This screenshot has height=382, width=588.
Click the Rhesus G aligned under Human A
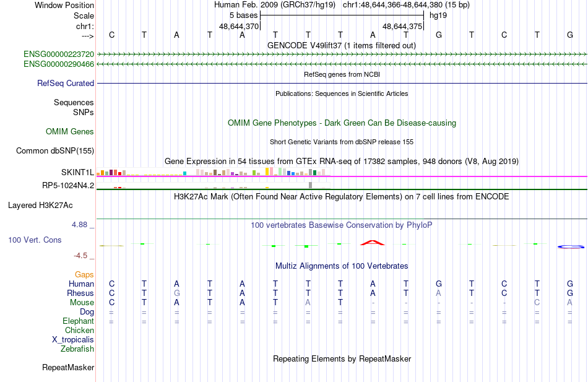(176, 293)
